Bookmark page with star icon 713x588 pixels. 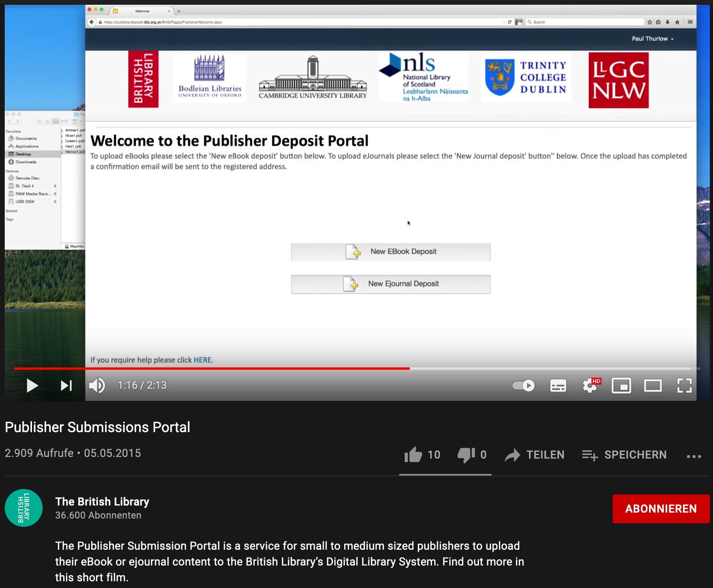[650, 22]
